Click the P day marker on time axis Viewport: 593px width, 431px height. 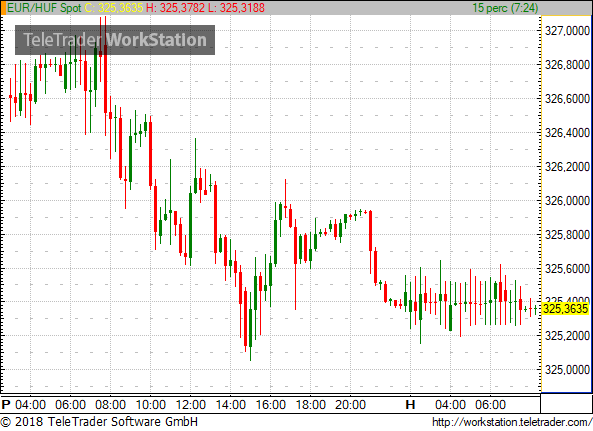pos(6,405)
